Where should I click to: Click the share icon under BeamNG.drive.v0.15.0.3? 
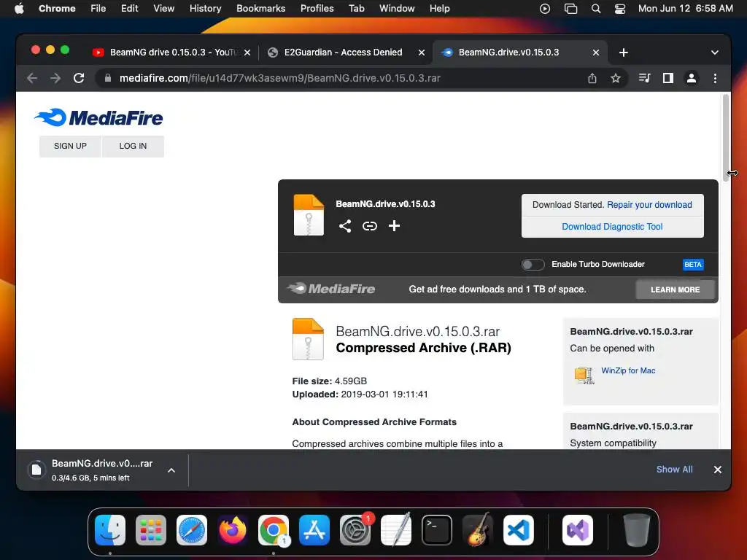click(345, 226)
